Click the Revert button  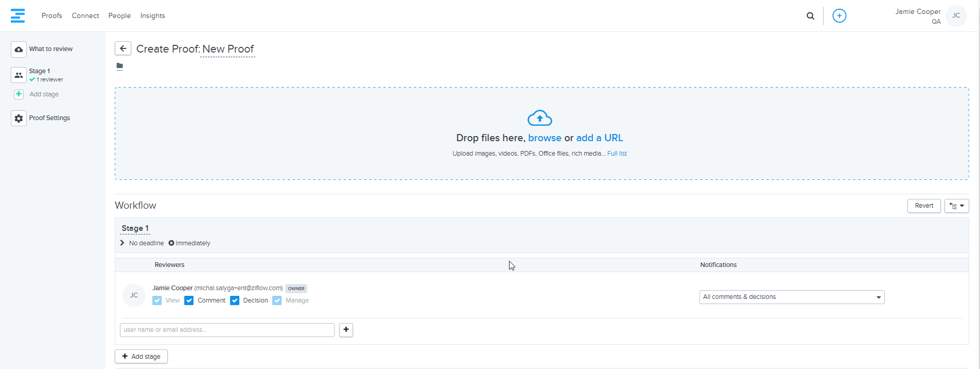923,206
